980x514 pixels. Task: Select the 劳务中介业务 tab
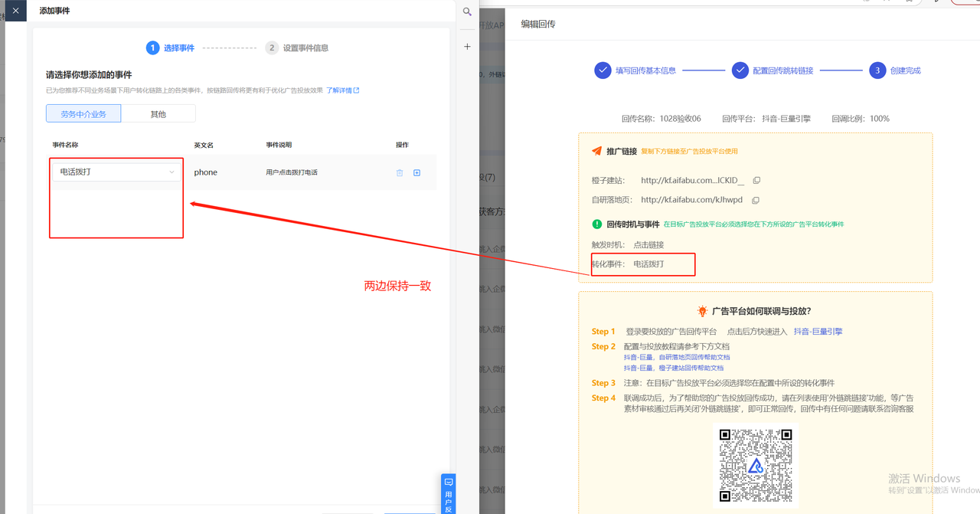coord(83,114)
